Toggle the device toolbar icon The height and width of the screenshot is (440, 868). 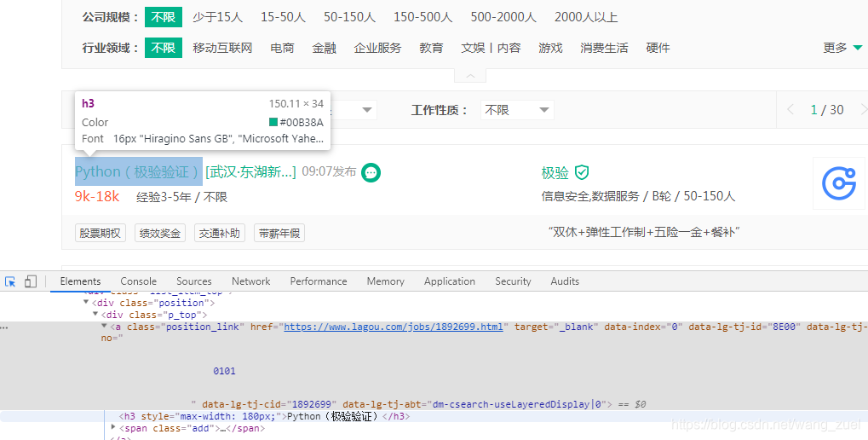[x=31, y=281]
